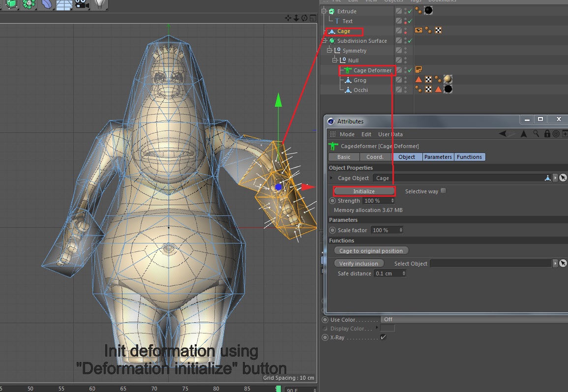This screenshot has height=392, width=568.
Task: Click the new Attributes manager plus icon
Action: pyautogui.click(x=565, y=134)
